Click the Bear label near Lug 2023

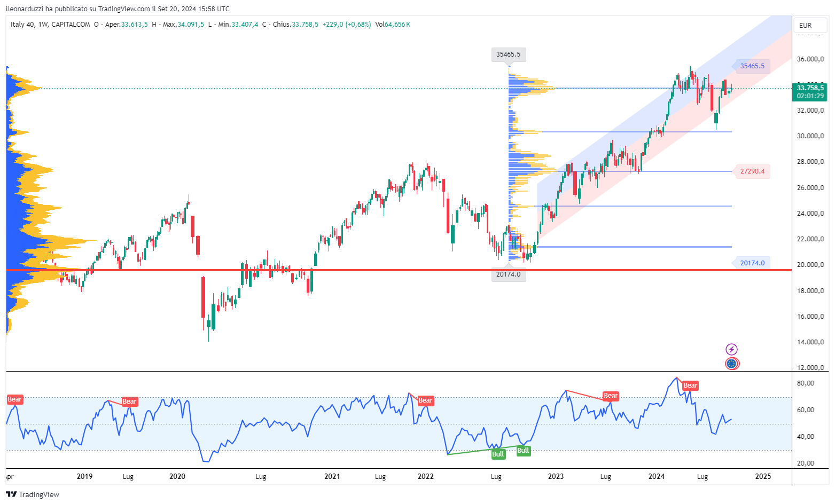[x=611, y=396]
